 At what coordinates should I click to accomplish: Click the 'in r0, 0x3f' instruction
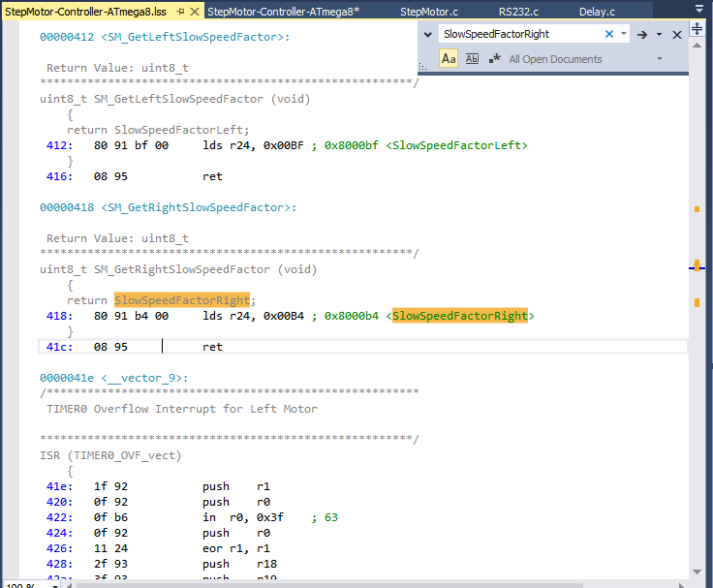(243, 517)
